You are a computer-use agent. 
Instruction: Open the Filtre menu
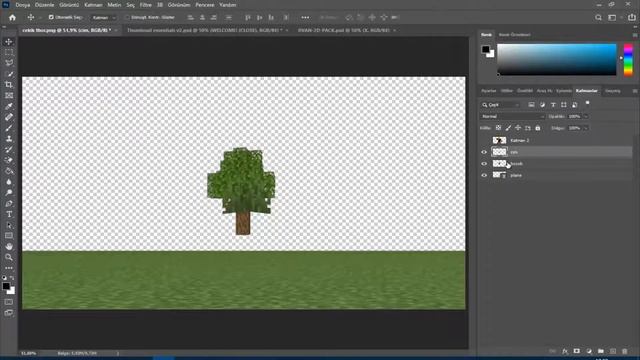146,5
